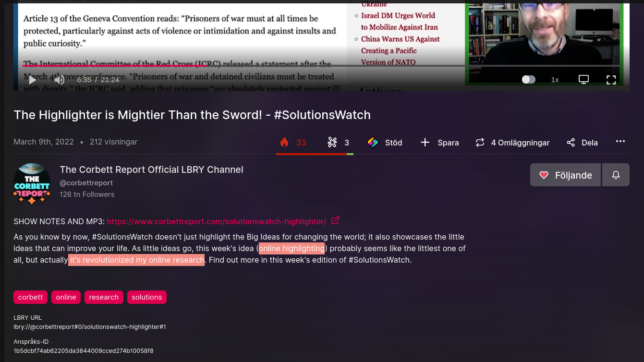
Task: Click the 126 tn Followers text
Action: click(87, 194)
